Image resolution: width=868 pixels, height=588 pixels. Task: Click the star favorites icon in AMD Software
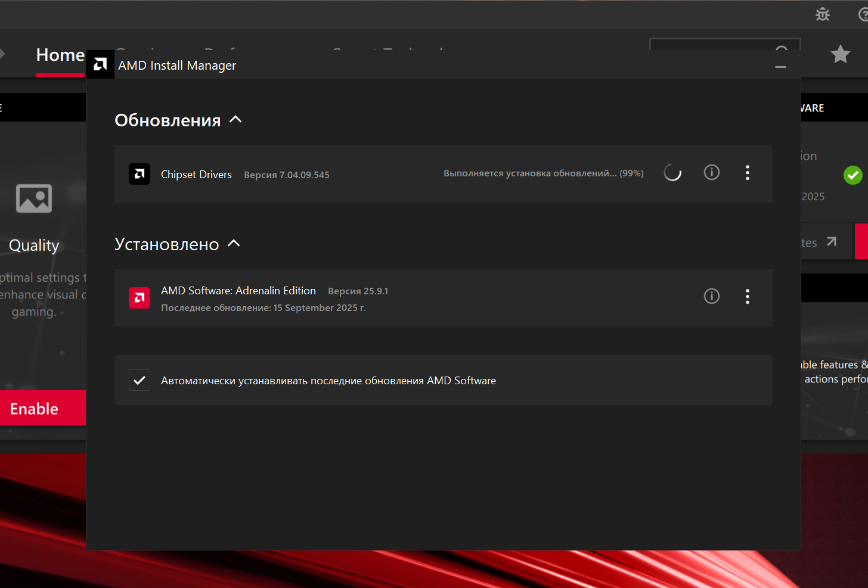click(x=841, y=54)
